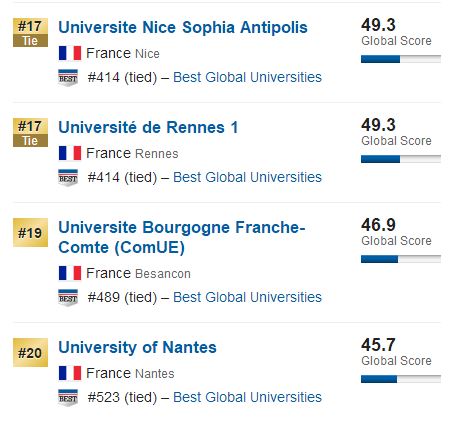Click the French flag icon beside Nice
Image resolution: width=453 pixels, height=421 pixels.
click(x=70, y=53)
